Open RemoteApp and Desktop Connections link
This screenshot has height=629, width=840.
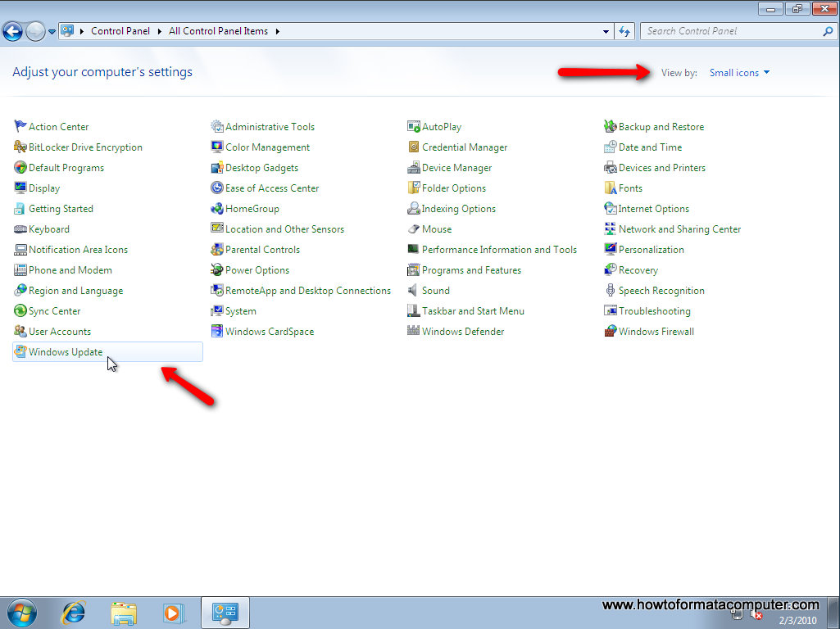coord(308,290)
